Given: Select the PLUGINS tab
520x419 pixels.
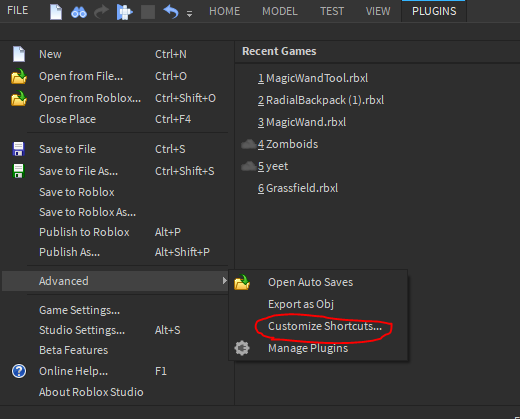Looking at the screenshot, I should point(434,11).
